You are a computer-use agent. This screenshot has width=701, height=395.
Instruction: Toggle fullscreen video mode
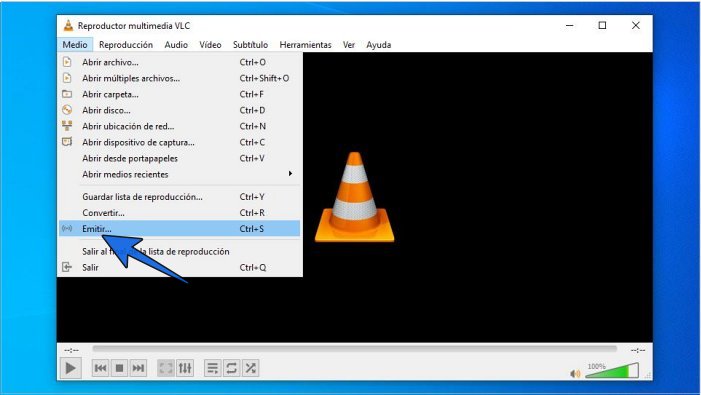[x=165, y=368]
